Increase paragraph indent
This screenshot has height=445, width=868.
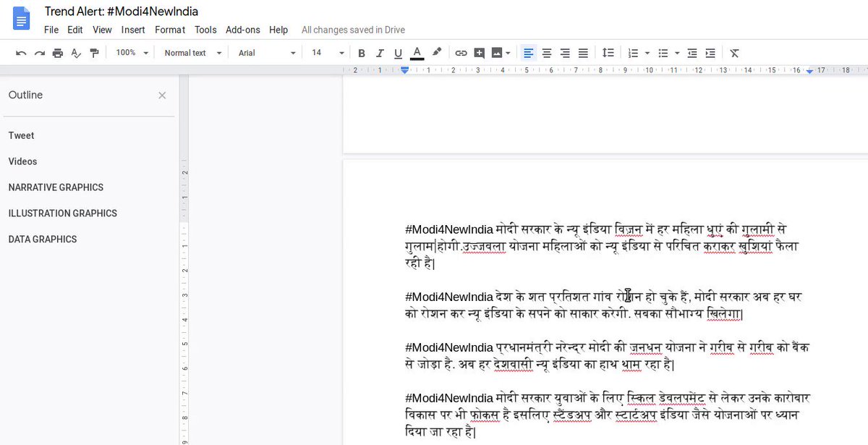click(710, 53)
